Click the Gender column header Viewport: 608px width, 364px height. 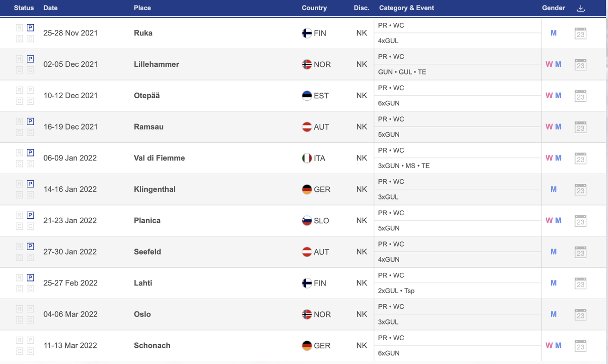pyautogui.click(x=553, y=8)
